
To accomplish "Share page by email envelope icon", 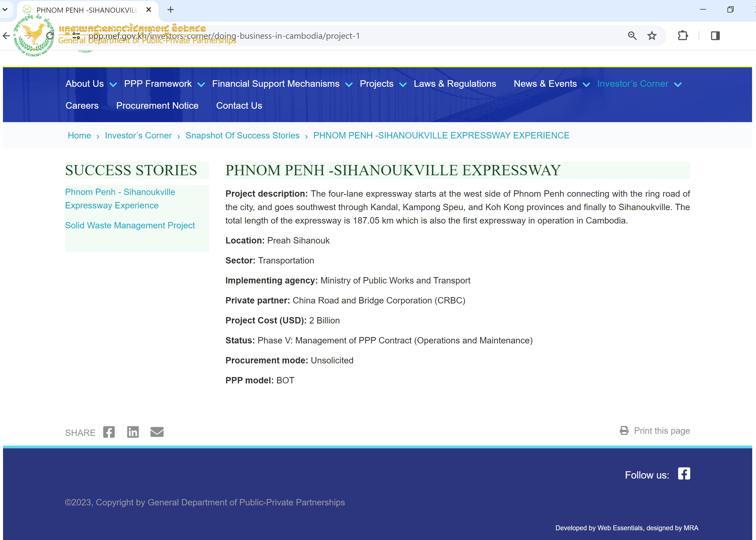I will click(157, 432).
